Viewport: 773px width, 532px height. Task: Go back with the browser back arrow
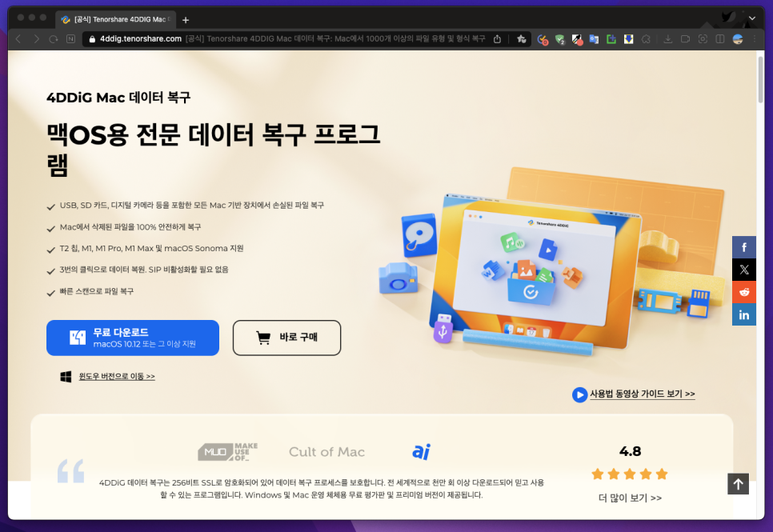click(x=18, y=39)
